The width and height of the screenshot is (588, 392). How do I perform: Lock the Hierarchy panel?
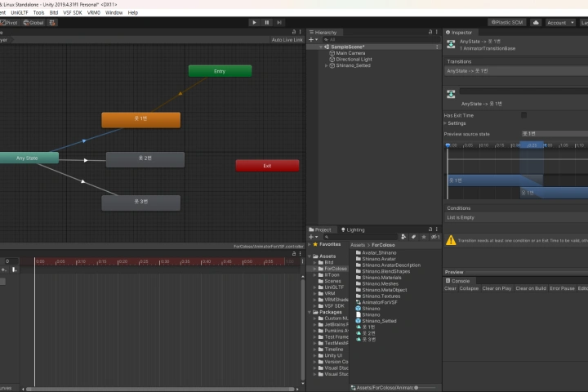coord(430,32)
